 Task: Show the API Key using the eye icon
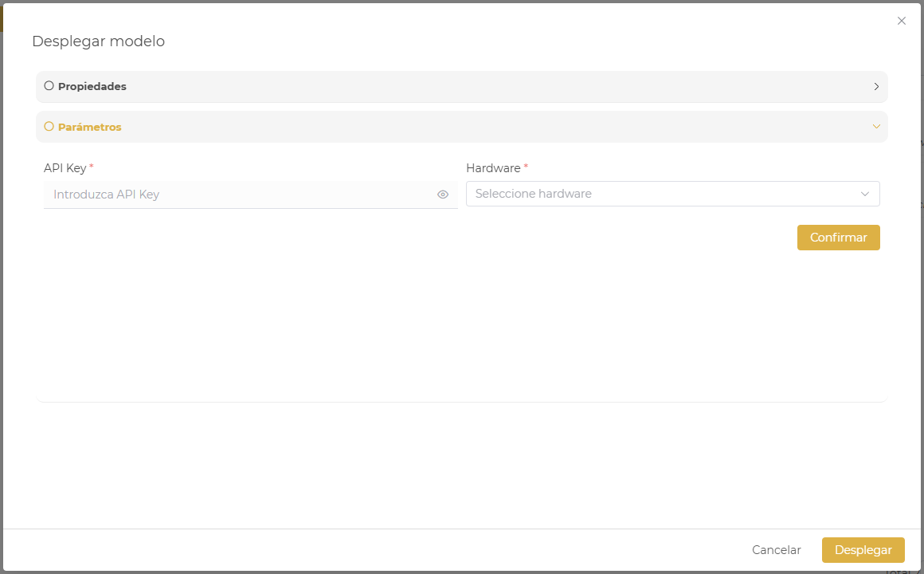coord(443,194)
